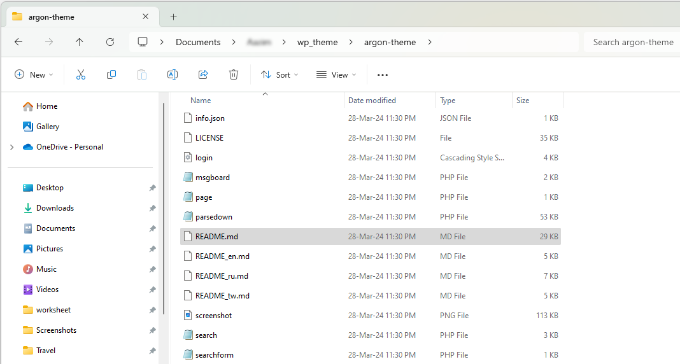The image size is (680, 364).
Task: Click argon-theme in the breadcrumb path
Action: point(390,42)
